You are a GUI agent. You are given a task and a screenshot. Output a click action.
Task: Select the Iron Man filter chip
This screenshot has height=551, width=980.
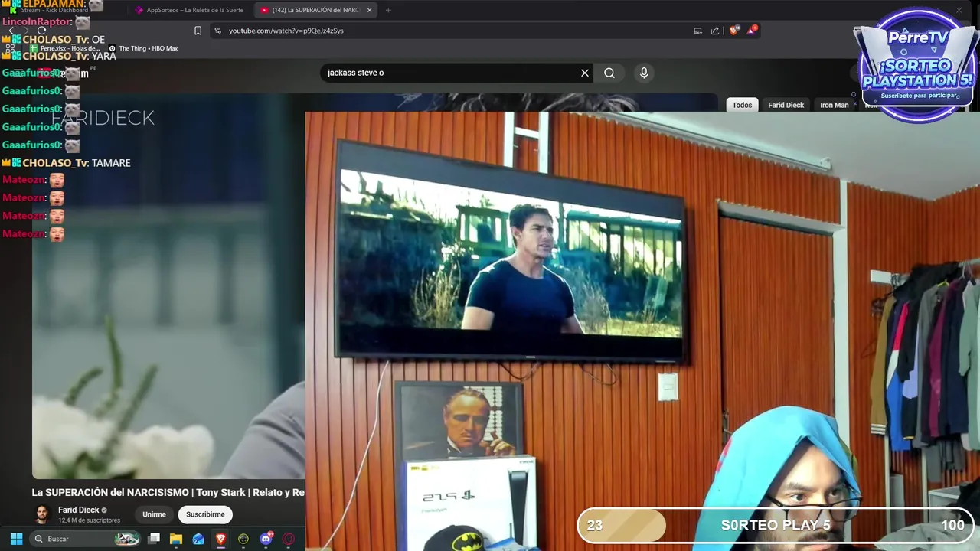(835, 105)
